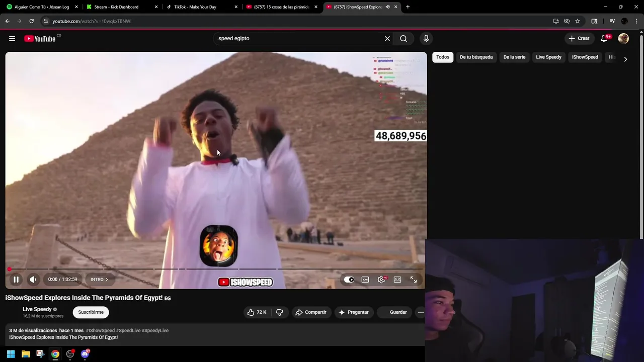Open a new browser tab
644x362 pixels.
coord(408,7)
